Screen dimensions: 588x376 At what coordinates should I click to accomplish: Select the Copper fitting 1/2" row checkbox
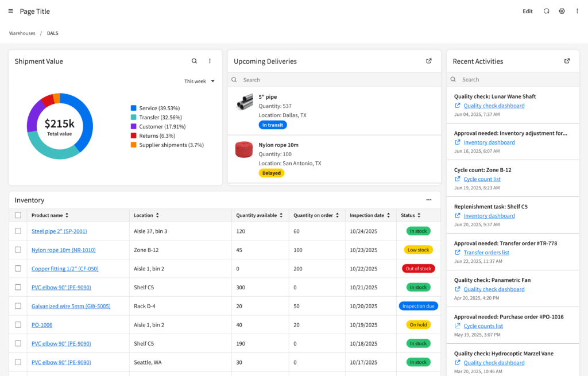point(18,269)
